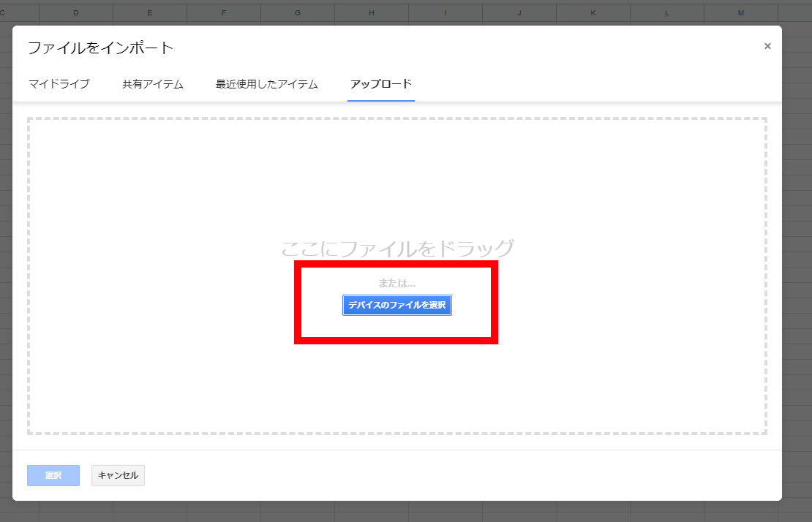Click デバイスのファイルを選択 button

pos(397,306)
